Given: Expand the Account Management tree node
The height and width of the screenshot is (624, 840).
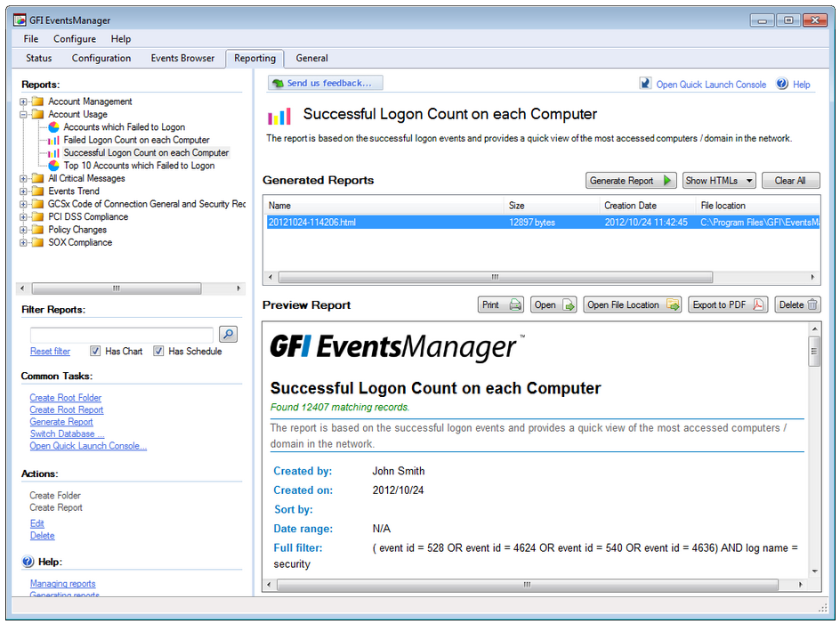Looking at the screenshot, I should tap(23, 101).
